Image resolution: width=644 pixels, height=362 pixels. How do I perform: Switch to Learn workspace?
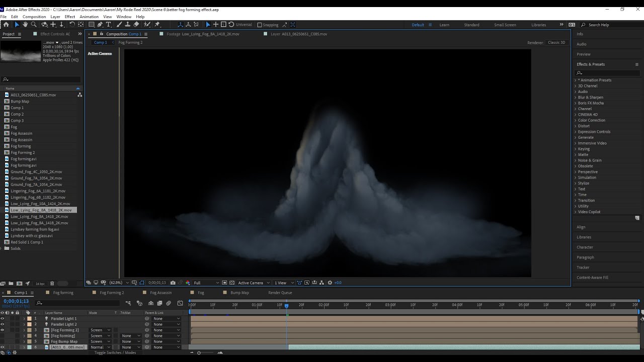pos(444,25)
